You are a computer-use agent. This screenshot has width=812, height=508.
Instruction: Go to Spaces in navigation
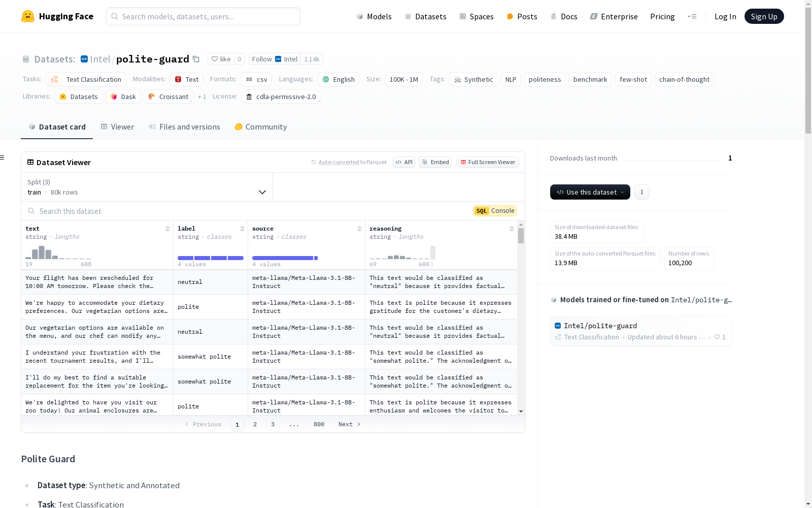coord(477,16)
